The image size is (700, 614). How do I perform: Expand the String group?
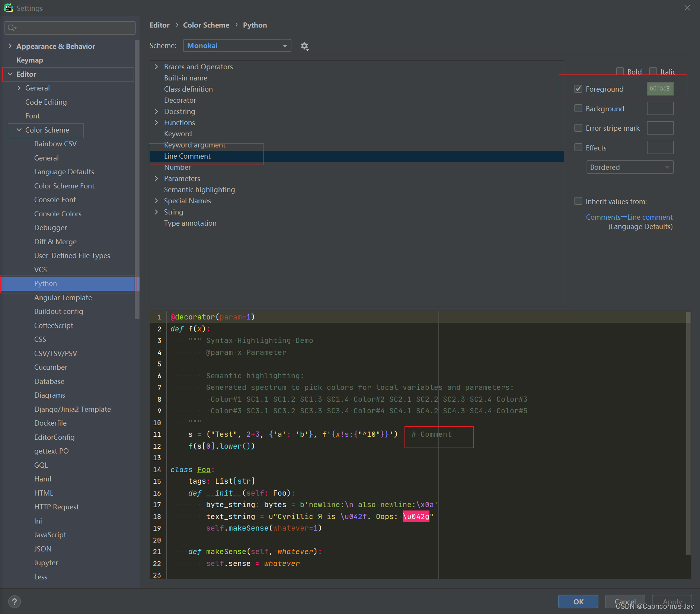pyautogui.click(x=156, y=212)
